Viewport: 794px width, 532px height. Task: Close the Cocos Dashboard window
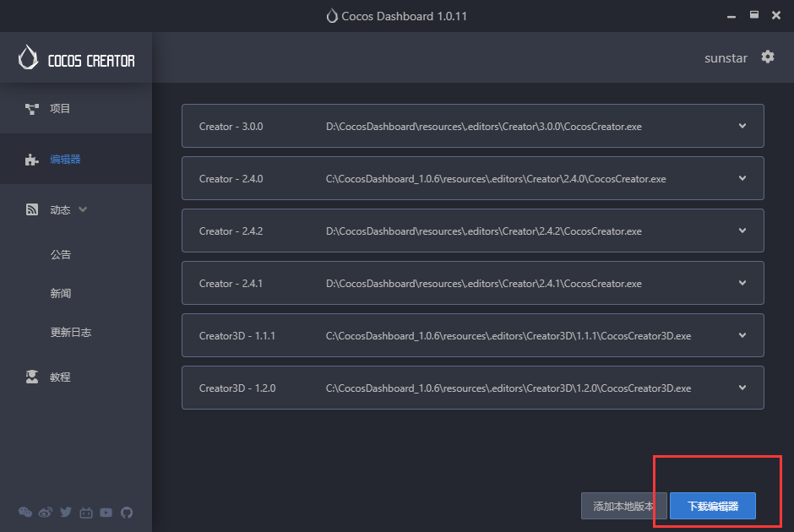tap(775, 15)
